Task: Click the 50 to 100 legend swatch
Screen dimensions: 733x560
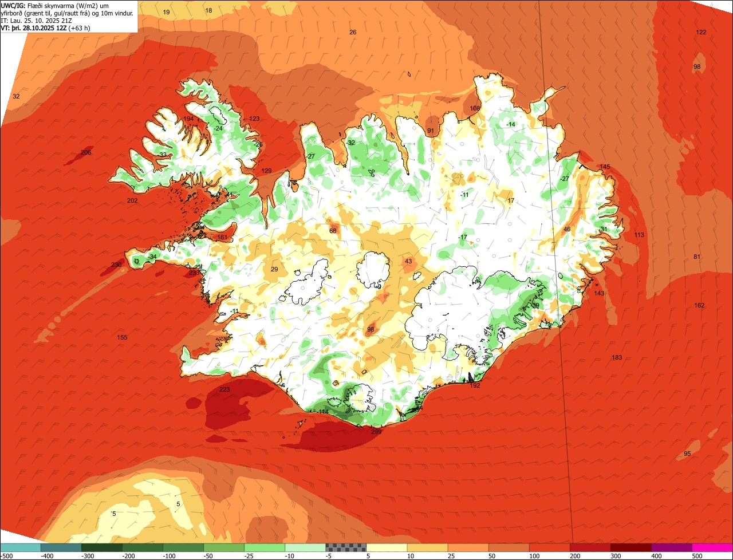Action: pyautogui.click(x=509, y=547)
